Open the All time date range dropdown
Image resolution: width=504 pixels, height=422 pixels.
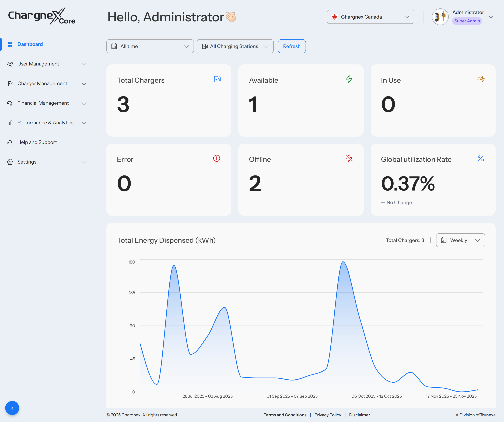click(x=150, y=46)
